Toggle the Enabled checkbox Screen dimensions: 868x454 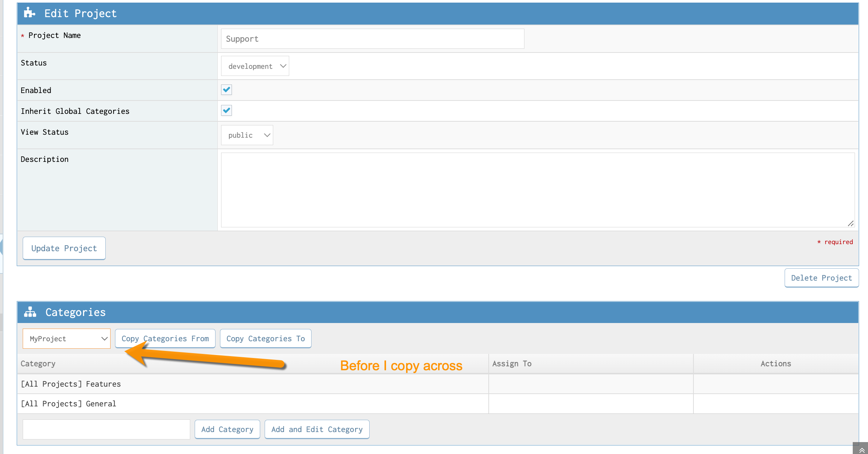(226, 90)
